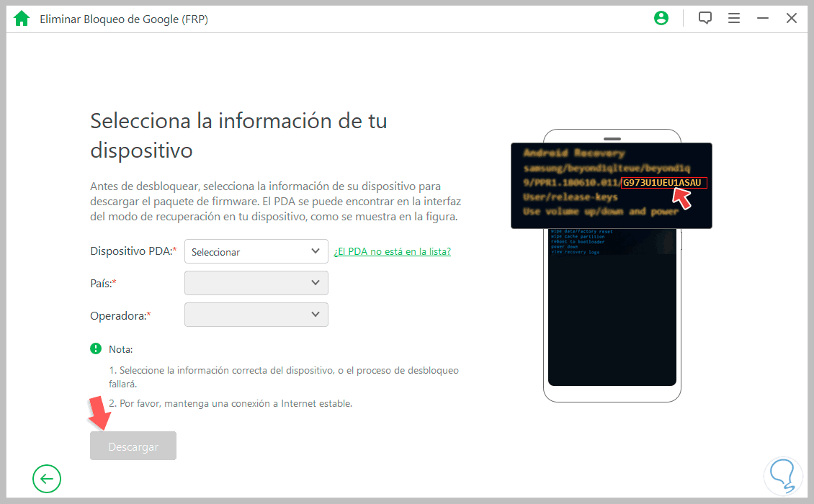
Task: Click the feedback chat icon
Action: coord(705,17)
